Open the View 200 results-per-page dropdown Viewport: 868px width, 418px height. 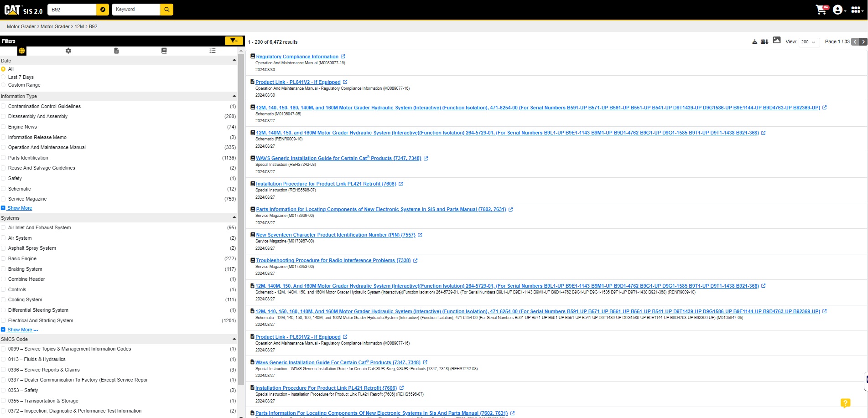[809, 42]
